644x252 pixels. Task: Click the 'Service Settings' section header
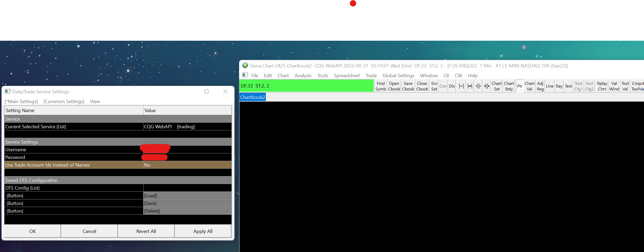pyautogui.click(x=118, y=142)
